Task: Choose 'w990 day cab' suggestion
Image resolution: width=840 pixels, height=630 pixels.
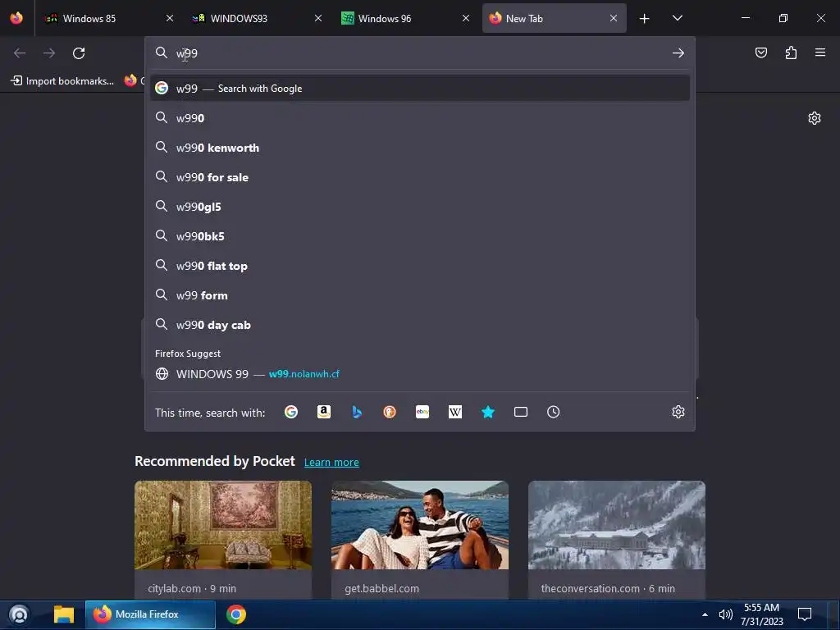Action: click(420, 325)
